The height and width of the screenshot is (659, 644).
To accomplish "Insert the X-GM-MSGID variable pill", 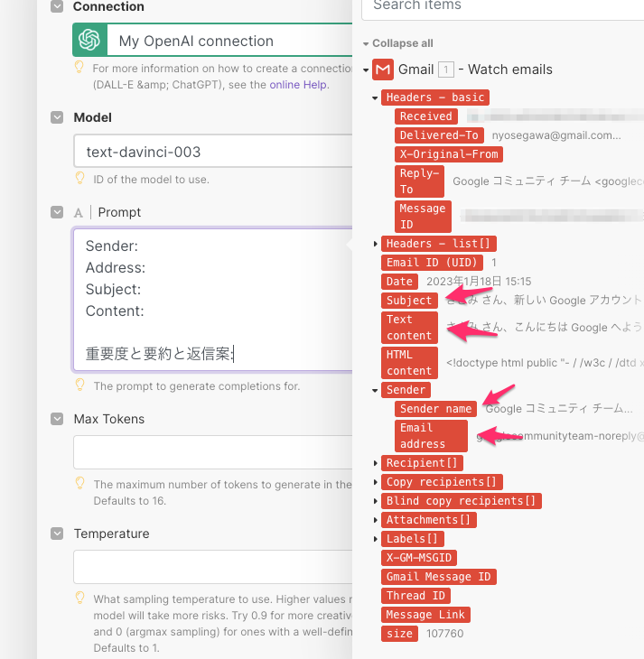I will pyautogui.click(x=419, y=558).
